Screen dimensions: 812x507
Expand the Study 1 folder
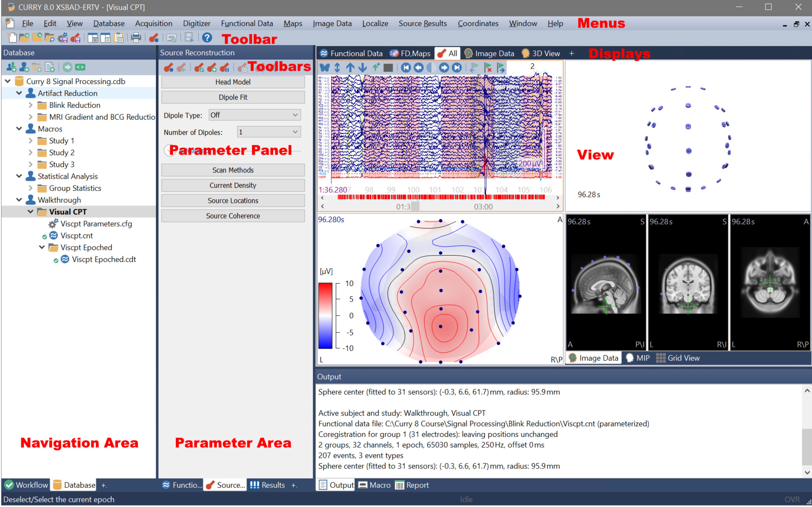point(30,140)
